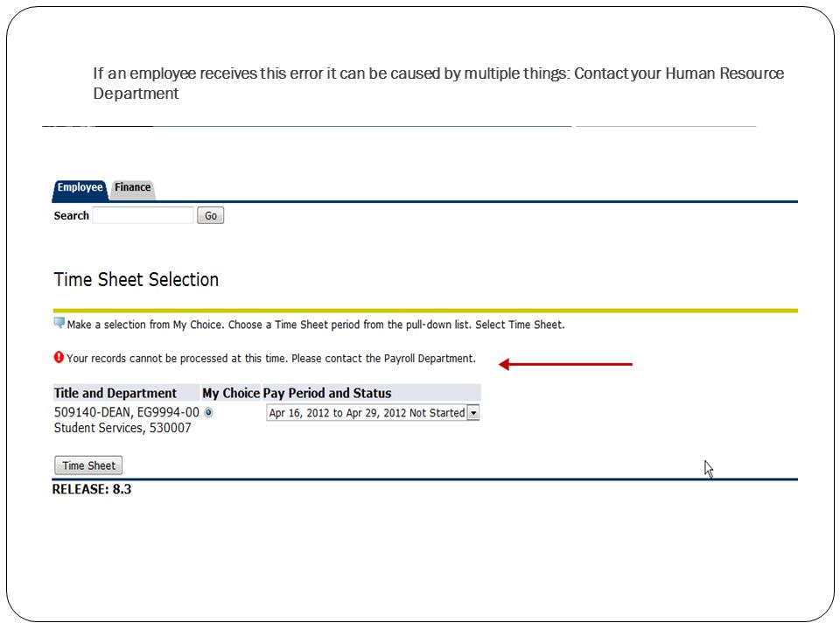Image resolution: width=840 pixels, height=630 pixels.
Task: Open the Finance tab
Action: pos(132,188)
